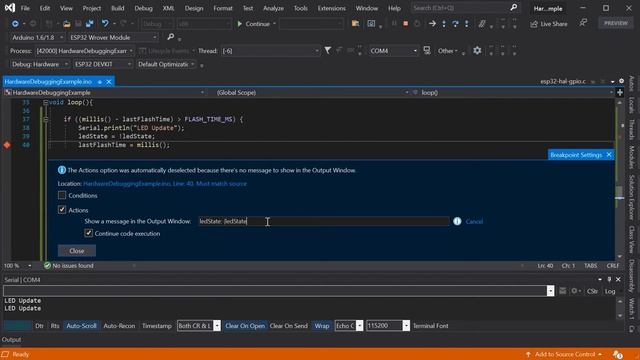The height and width of the screenshot is (360, 640).
Task: Select the HardwareDebuggingExample.ino tab
Action: (x=48, y=82)
